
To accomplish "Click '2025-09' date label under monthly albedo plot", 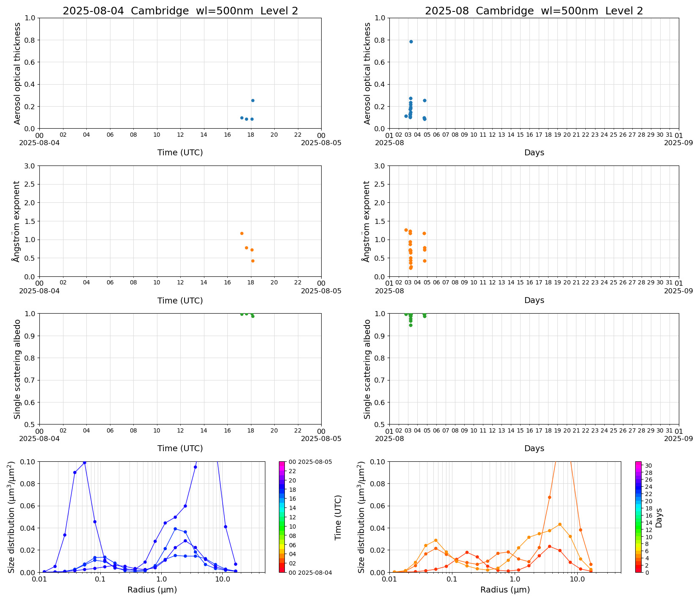I will pos(678,438).
